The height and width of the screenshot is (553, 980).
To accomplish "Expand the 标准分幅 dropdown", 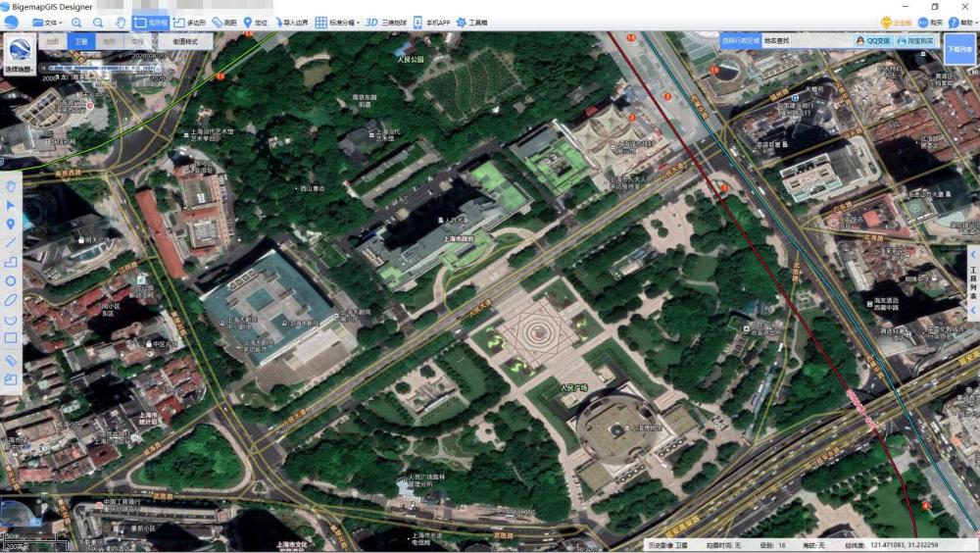I will tap(337, 23).
